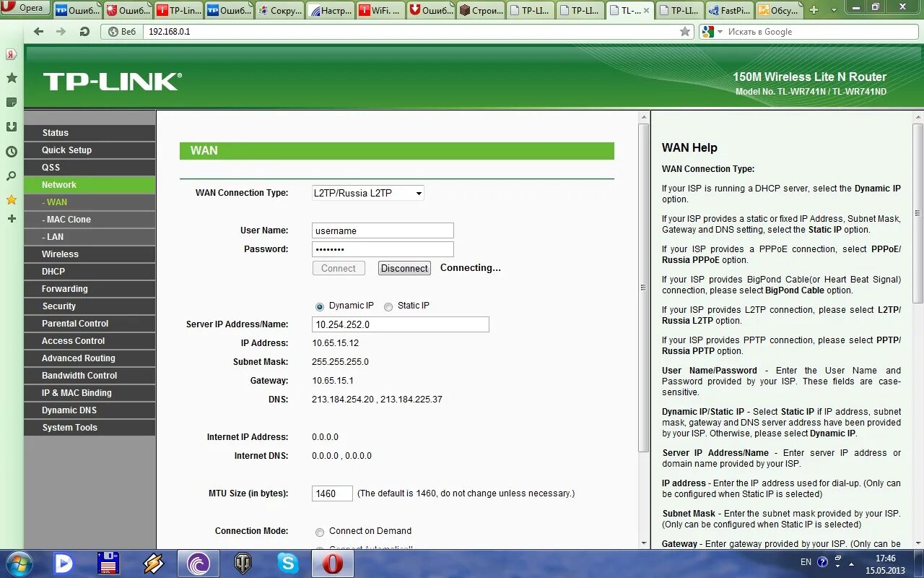Open QSS menu item
This screenshot has height=578, width=924.
click(x=90, y=168)
